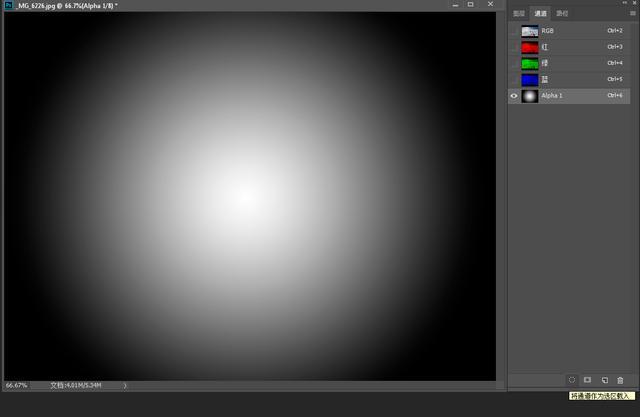Screen dimensions: 640x417
Task: Select the Alpha 1 channel name
Action: (552, 95)
